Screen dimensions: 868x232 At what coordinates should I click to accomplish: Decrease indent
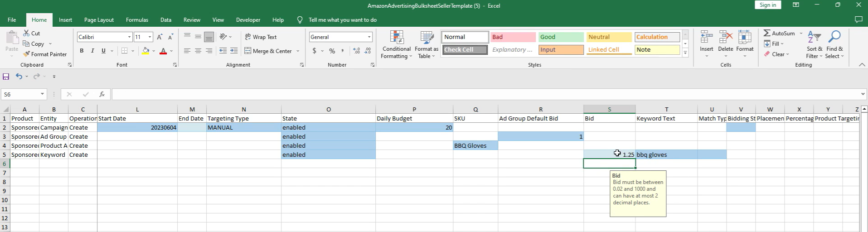[223, 51]
